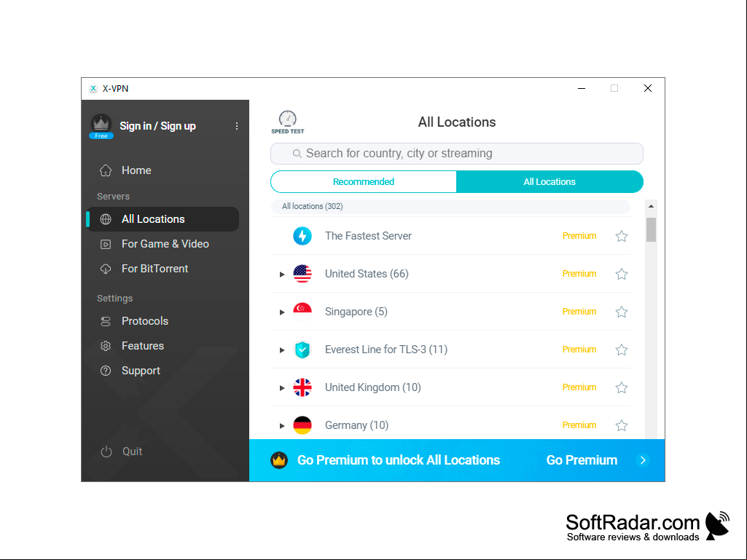The height and width of the screenshot is (560, 747).
Task: Click the Home house icon
Action: pos(106,170)
